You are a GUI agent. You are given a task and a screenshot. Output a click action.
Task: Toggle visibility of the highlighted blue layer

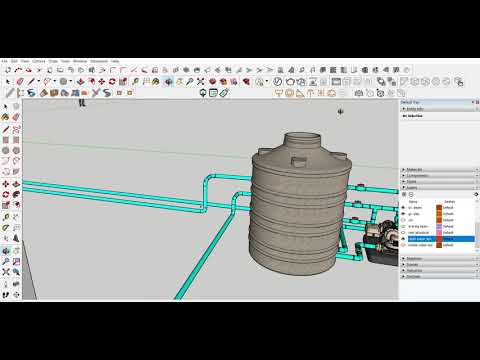403,239
